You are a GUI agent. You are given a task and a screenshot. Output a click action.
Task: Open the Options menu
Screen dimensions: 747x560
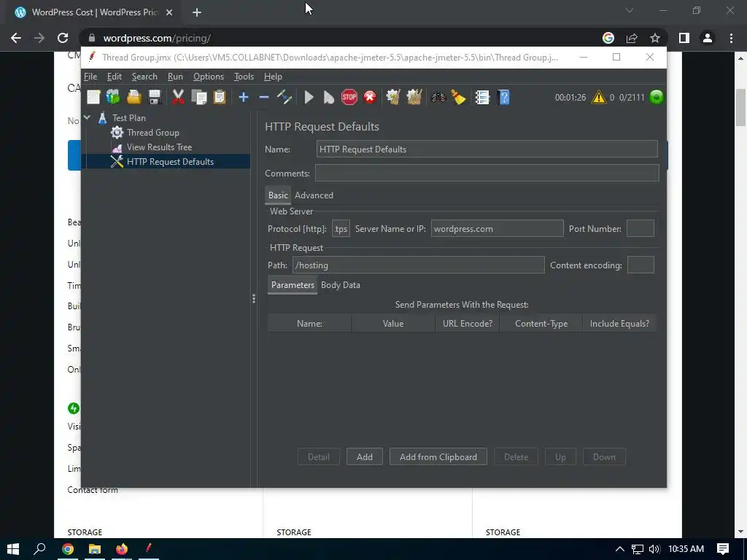pyautogui.click(x=208, y=76)
